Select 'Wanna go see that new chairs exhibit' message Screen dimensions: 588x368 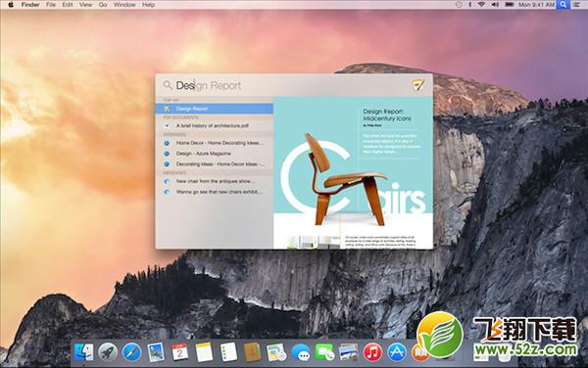[214, 192]
